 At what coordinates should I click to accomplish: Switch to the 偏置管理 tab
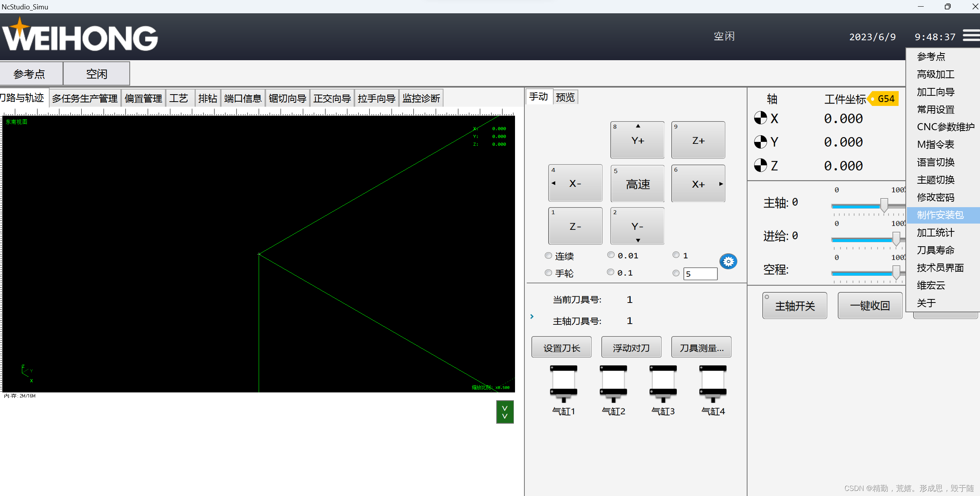coord(143,98)
